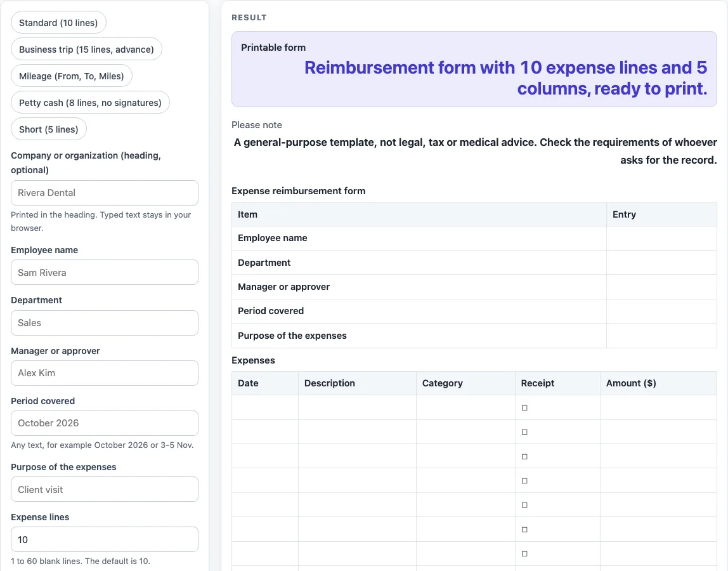Tick the receipt checkbox in second expense row
The width and height of the screenshot is (728, 571).
pyautogui.click(x=524, y=432)
